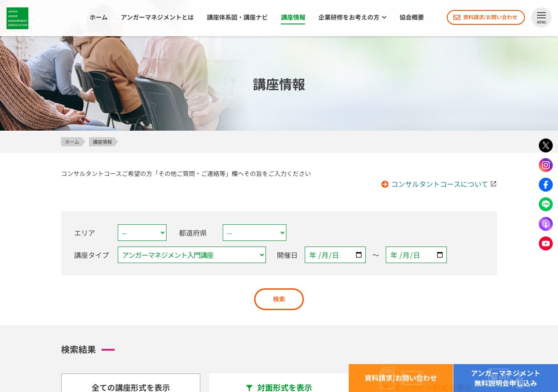This screenshot has height=392, width=558.
Task: Open the Podcast social link
Action: tap(546, 224)
